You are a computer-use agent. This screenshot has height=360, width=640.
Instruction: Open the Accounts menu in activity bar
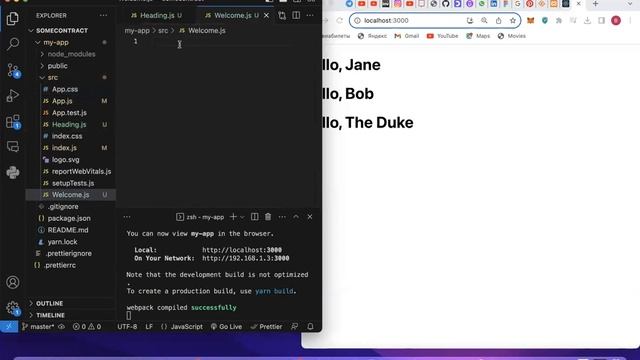13,282
